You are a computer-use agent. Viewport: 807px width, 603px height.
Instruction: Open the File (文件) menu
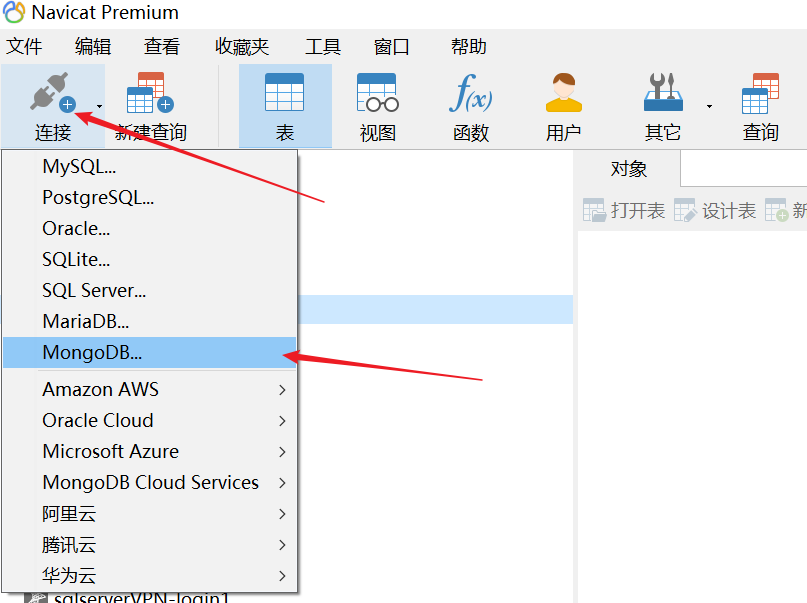[24, 46]
